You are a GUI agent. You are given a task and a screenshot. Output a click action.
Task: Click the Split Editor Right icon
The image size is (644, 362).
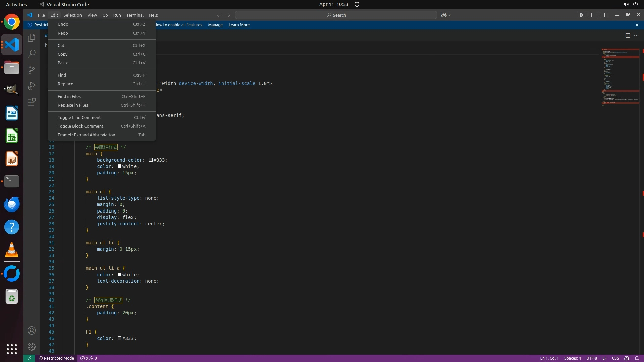click(x=628, y=36)
